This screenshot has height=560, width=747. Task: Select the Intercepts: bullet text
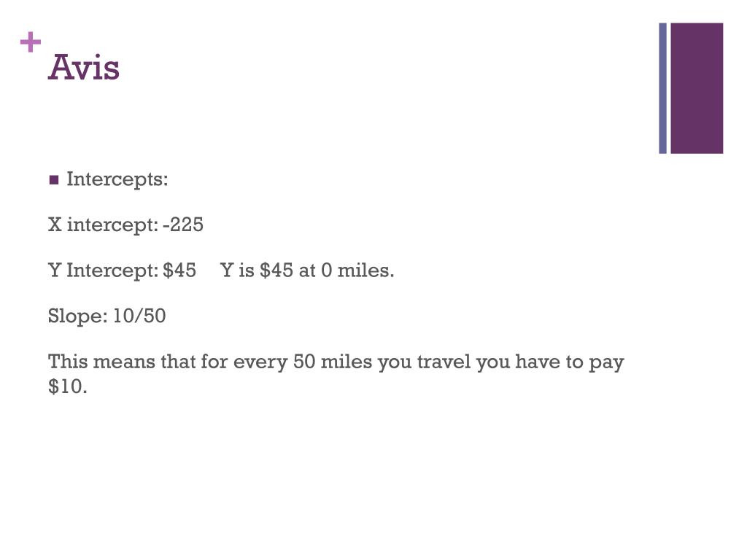[117, 179]
